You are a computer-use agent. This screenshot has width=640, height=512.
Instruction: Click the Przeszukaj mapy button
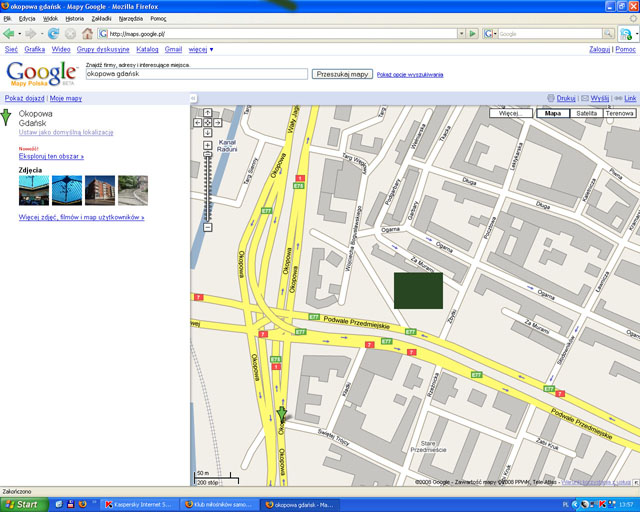(341, 74)
